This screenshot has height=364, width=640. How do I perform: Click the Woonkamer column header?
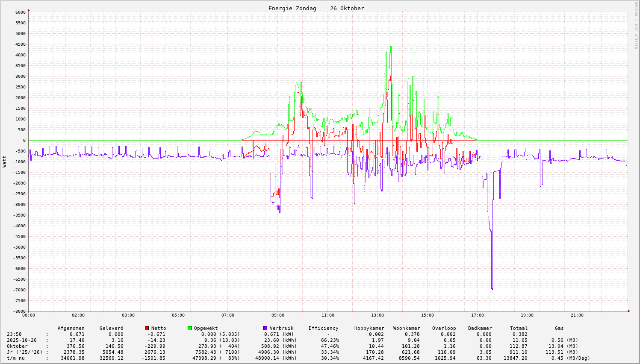tap(406, 328)
